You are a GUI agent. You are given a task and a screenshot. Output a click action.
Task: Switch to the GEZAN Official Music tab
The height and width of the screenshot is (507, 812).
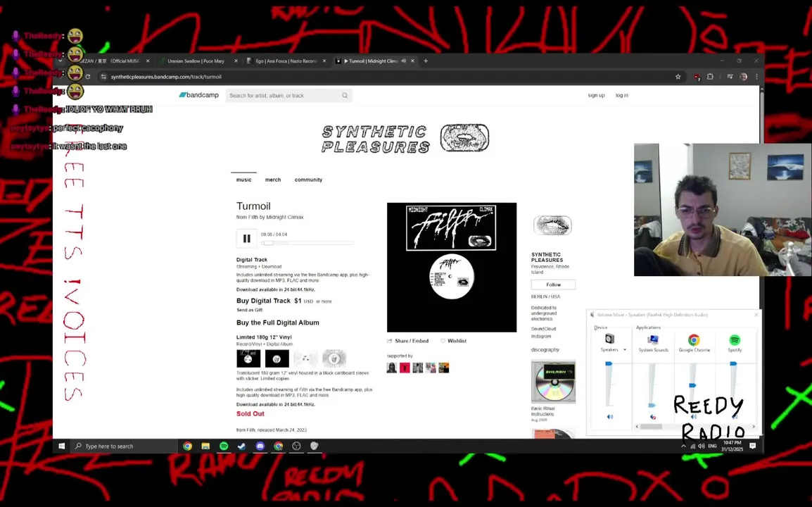[109, 61]
